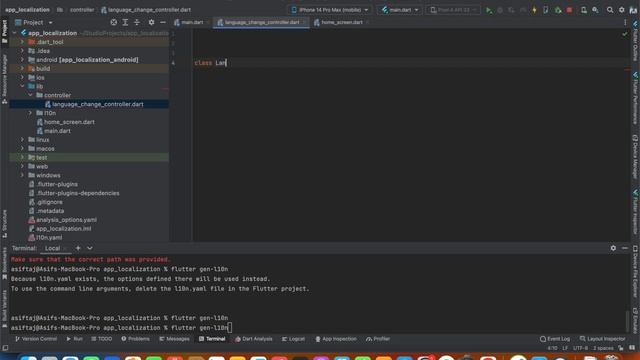Open the search everywhere magnifier

610,10
